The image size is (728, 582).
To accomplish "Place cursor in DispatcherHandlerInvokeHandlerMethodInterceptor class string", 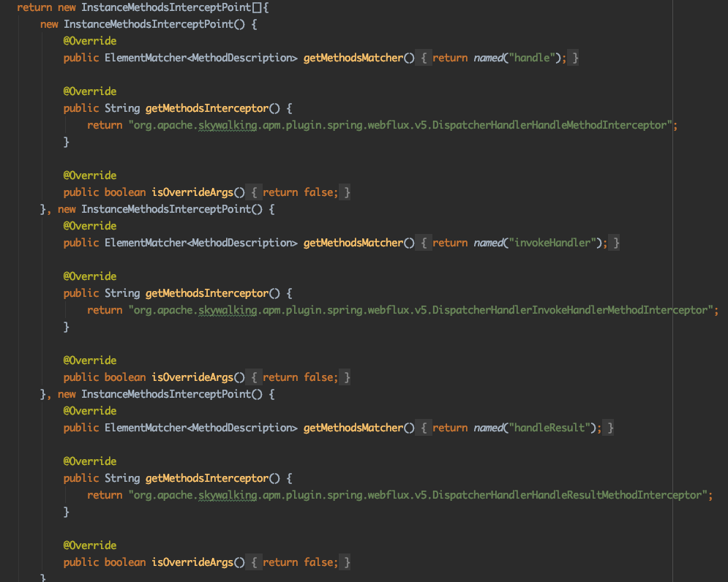I will (x=421, y=310).
